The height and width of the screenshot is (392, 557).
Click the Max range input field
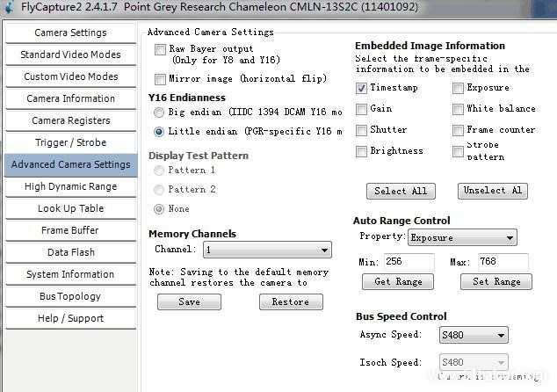click(x=503, y=262)
